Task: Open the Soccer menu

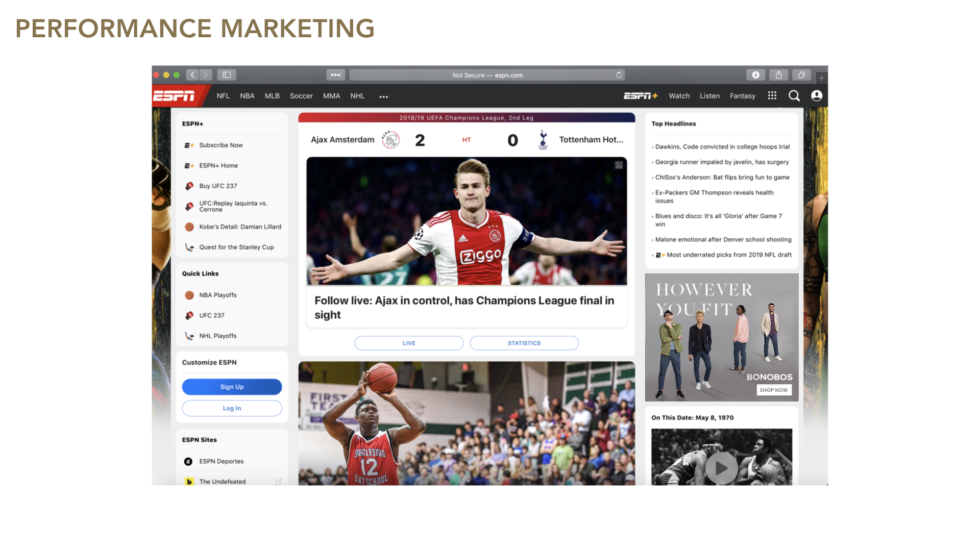Action: click(301, 96)
